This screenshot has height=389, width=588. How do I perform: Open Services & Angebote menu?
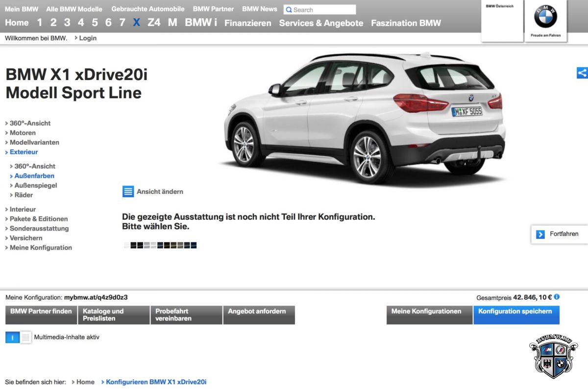point(321,23)
